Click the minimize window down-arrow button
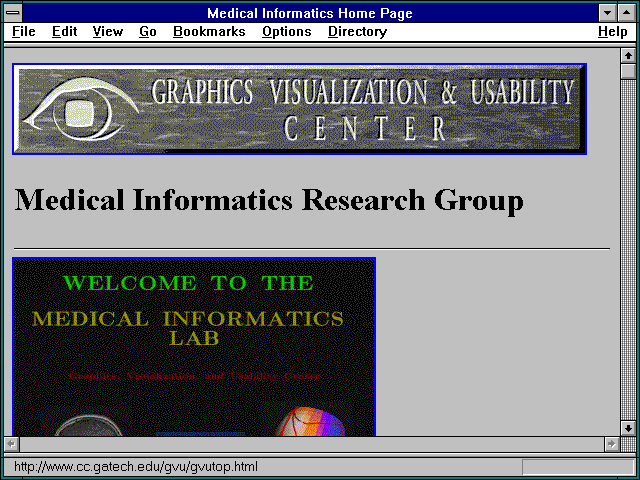The image size is (640, 480). tap(607, 13)
